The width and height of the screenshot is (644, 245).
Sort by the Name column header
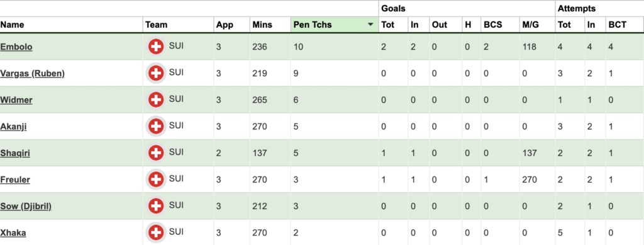click(12, 25)
